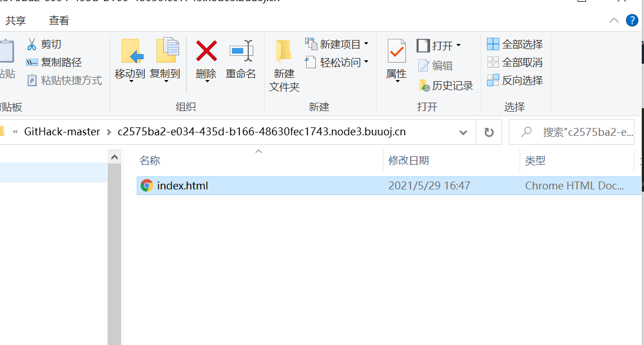Expand the address bar history dropdown
The image size is (644, 345).
[x=463, y=132]
